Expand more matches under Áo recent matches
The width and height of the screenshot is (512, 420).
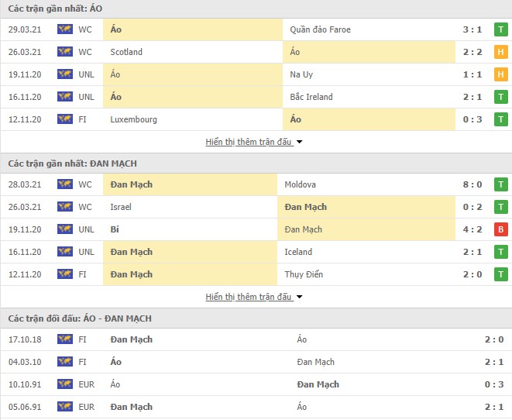tap(254, 142)
